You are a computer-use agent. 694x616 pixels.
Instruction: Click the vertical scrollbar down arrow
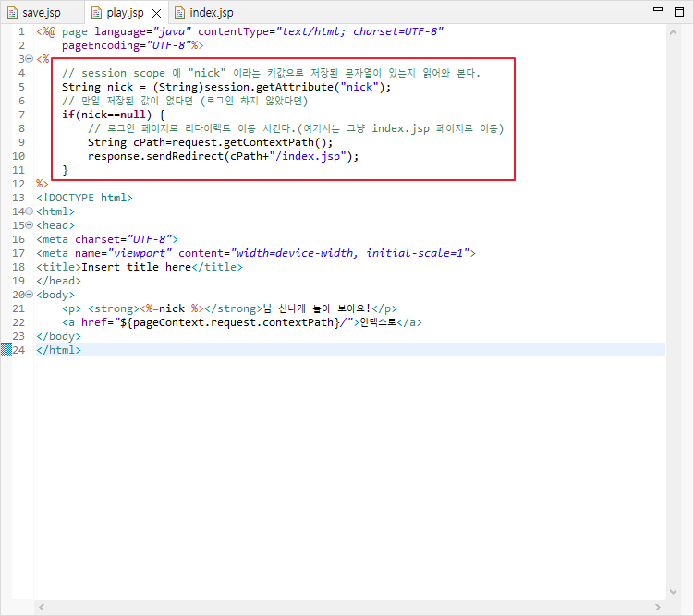point(673,592)
